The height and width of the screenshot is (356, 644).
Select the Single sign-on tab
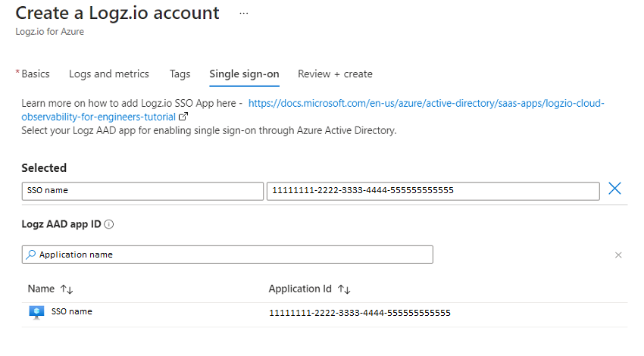pos(244,74)
